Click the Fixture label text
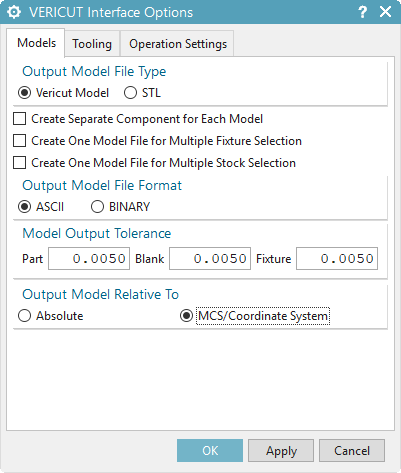401x473 pixels. click(273, 259)
